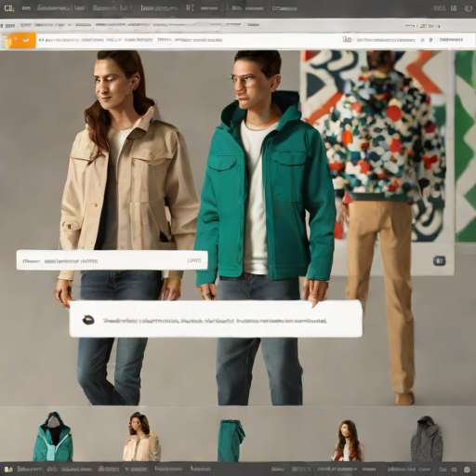The width and height of the screenshot is (476, 476).
Task: Select the long-haired woman patterned jacket thumbnail
Action: [x=347, y=441]
